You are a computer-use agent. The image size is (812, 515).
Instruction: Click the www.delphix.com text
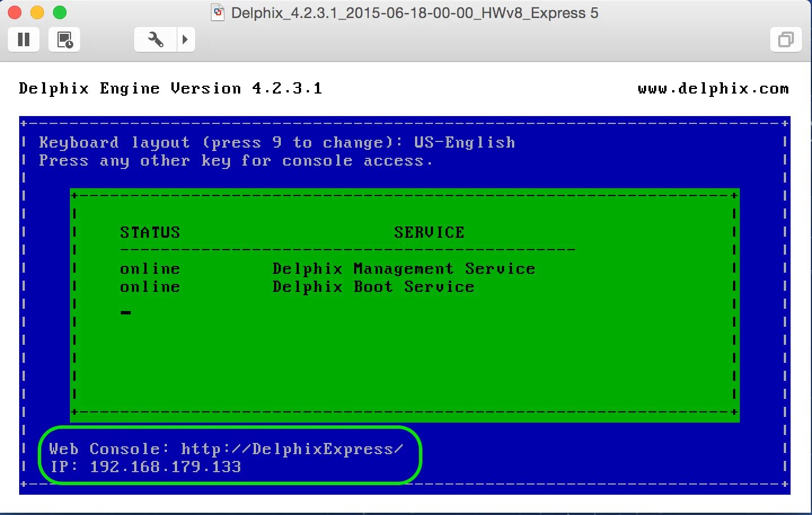713,88
